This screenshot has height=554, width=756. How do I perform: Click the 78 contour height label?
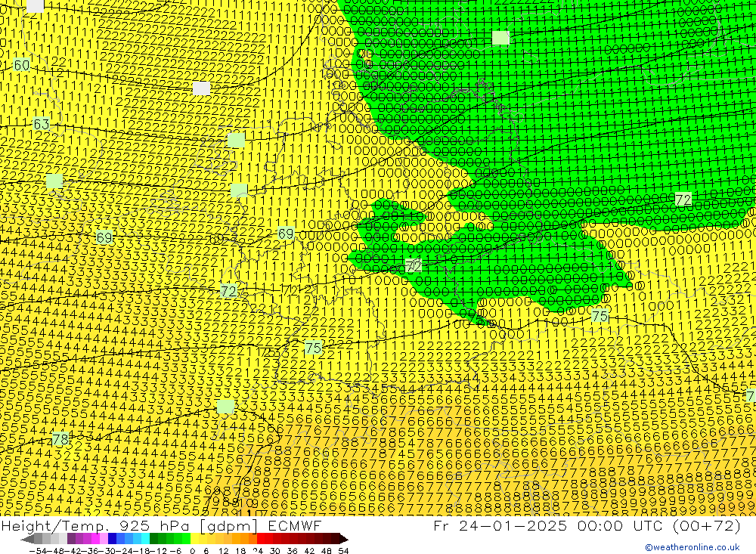point(60,439)
